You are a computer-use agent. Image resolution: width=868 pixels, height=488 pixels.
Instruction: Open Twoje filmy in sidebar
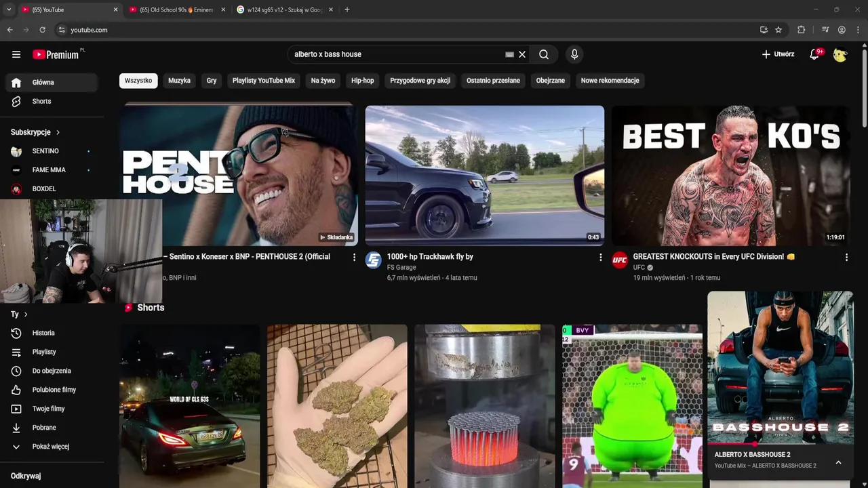pyautogui.click(x=52, y=409)
